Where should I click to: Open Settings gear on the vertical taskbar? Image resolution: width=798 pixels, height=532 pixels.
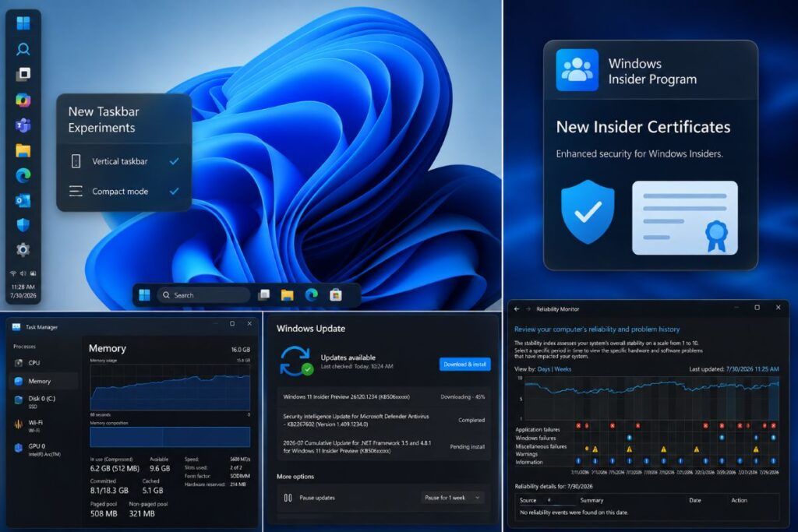23,250
